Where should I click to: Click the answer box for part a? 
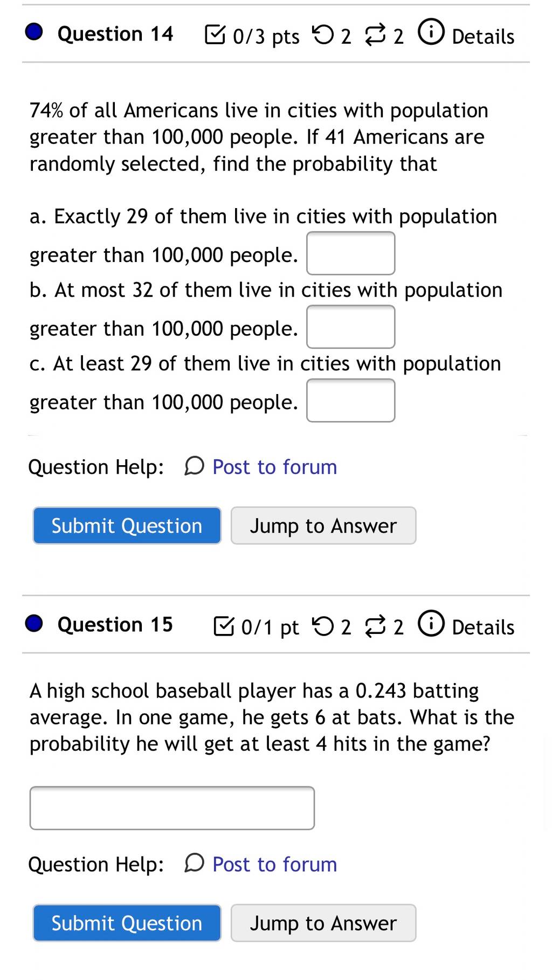pyautogui.click(x=351, y=253)
